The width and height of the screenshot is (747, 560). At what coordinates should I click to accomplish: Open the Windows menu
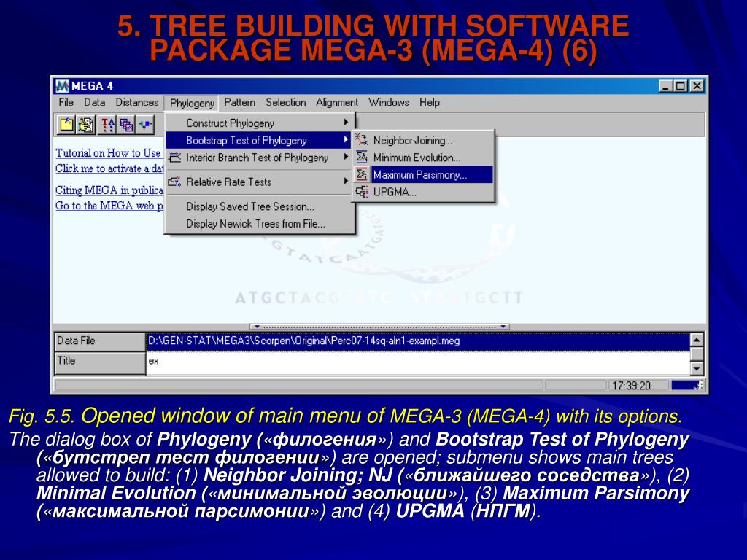coord(389,102)
